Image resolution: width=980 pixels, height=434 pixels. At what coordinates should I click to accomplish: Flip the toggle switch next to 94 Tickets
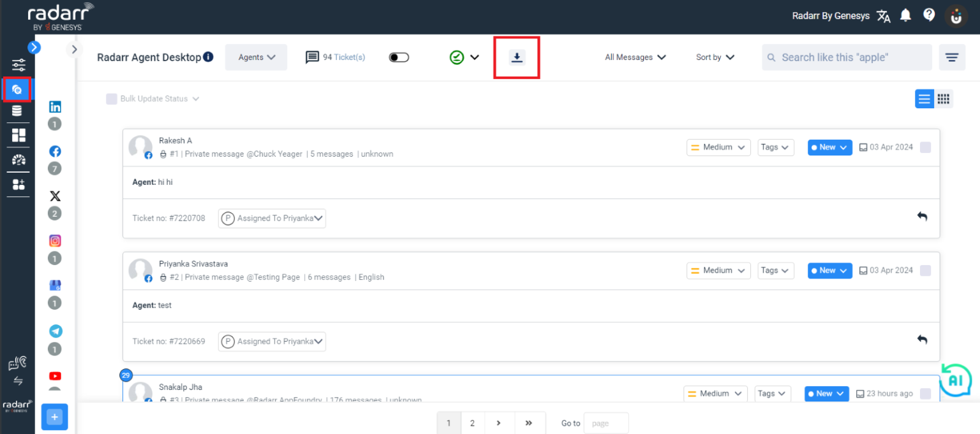tap(399, 57)
